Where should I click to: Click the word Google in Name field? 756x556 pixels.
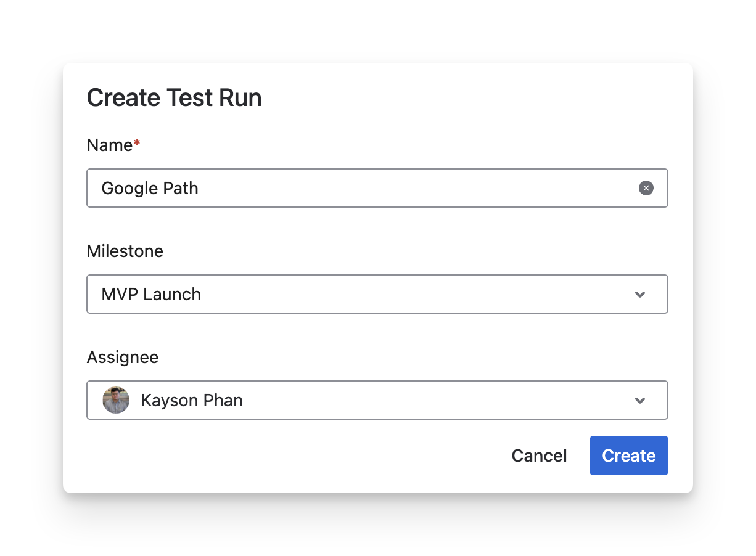[128, 189]
